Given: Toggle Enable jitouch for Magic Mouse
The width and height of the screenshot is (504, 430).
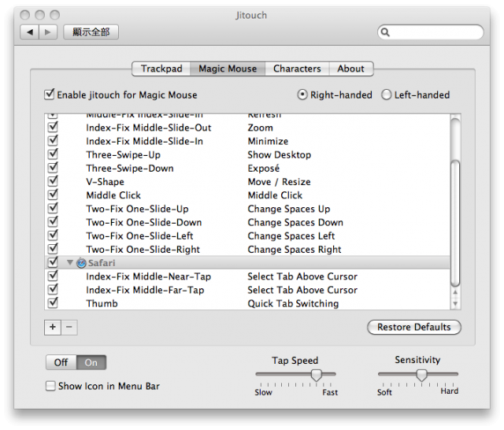Looking at the screenshot, I should coord(49,95).
